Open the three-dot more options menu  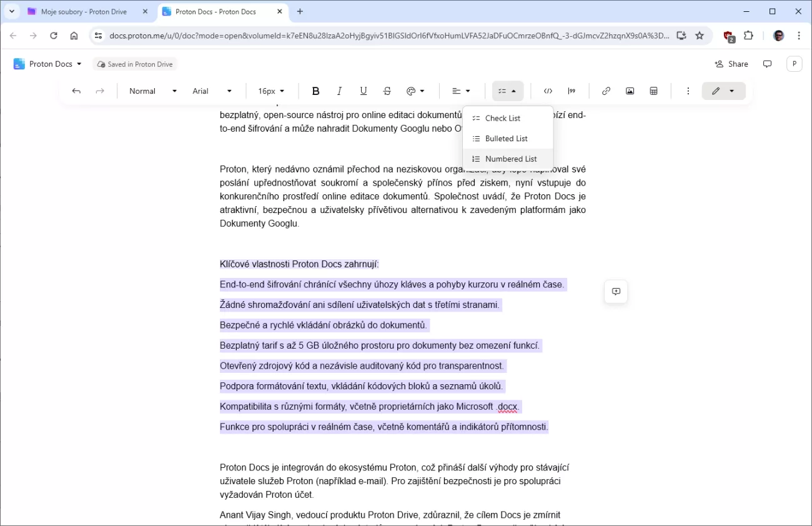coord(688,91)
